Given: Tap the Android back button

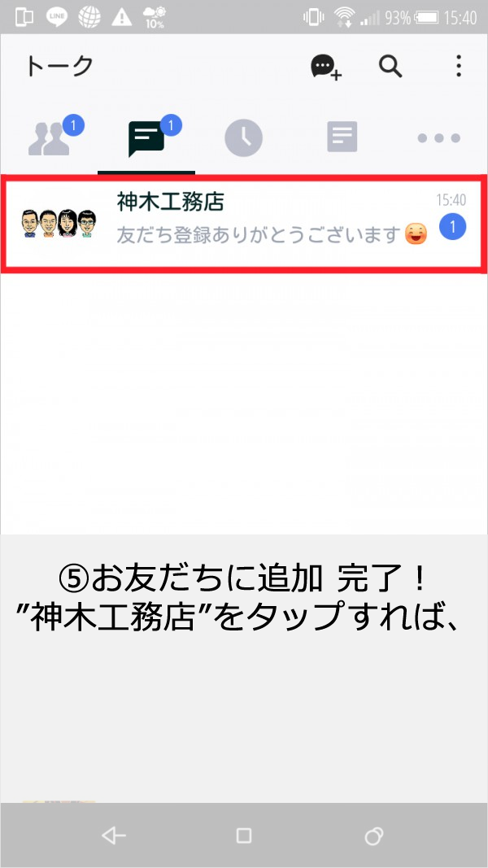Looking at the screenshot, I should click(x=113, y=835).
